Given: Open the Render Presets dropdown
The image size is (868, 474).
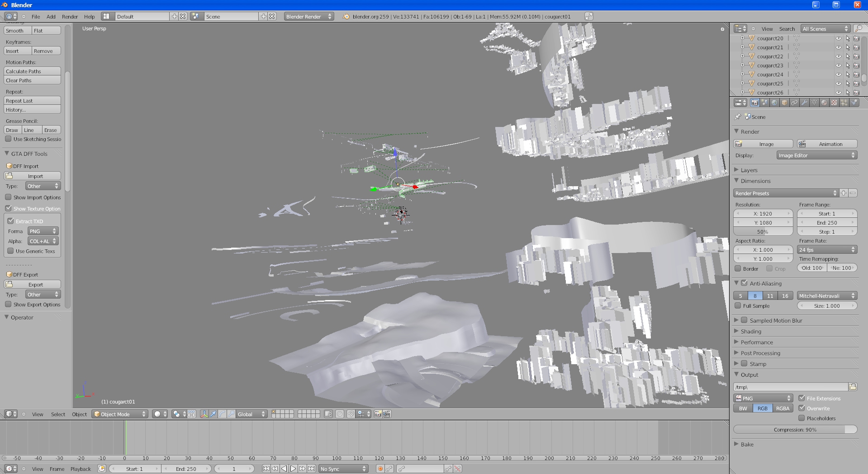Looking at the screenshot, I should tap(786, 193).
